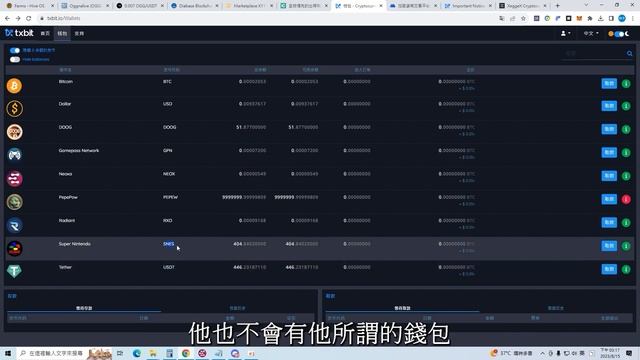Click the Gamepass Network coin icon

(x=14, y=155)
